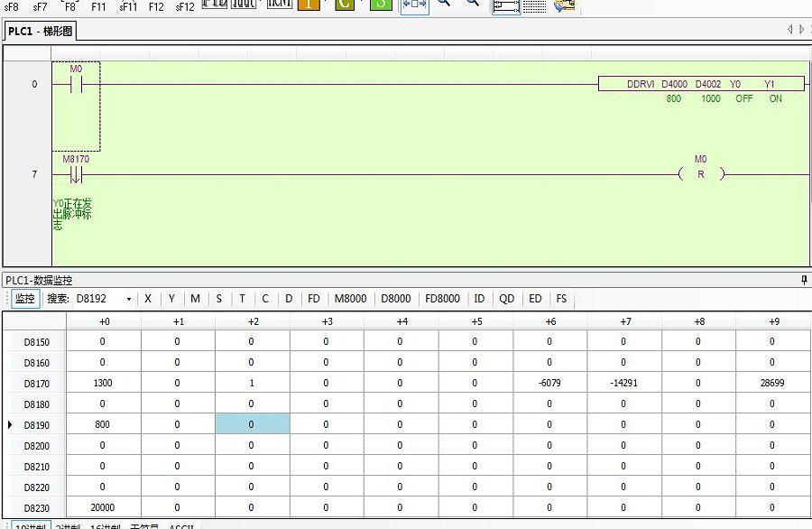This screenshot has width=812, height=529.
Task: Click the tab scroll left arrow
Action: [789, 30]
